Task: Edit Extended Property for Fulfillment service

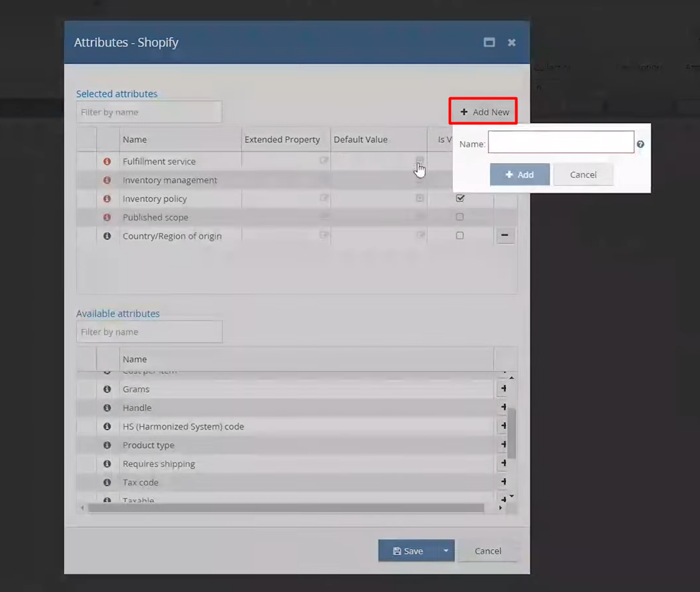Action: tap(324, 160)
